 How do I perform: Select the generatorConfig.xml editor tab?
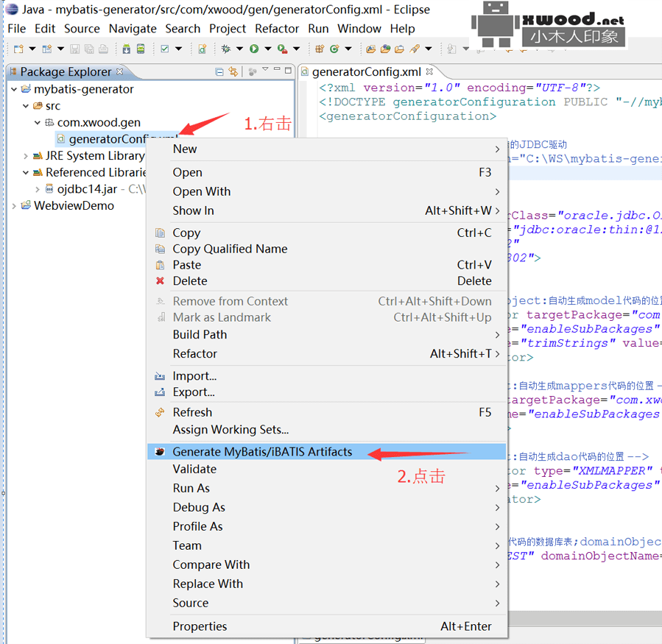(x=367, y=71)
